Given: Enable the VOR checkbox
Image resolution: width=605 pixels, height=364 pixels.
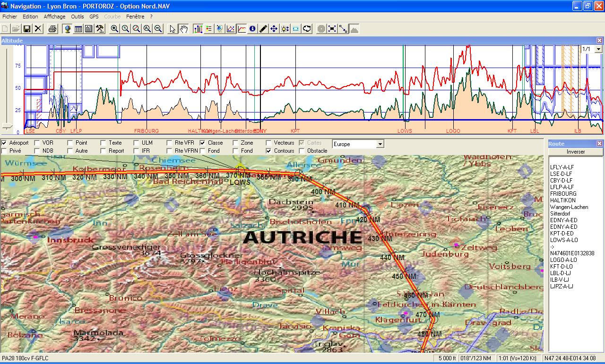Looking at the screenshot, I should [x=37, y=143].
